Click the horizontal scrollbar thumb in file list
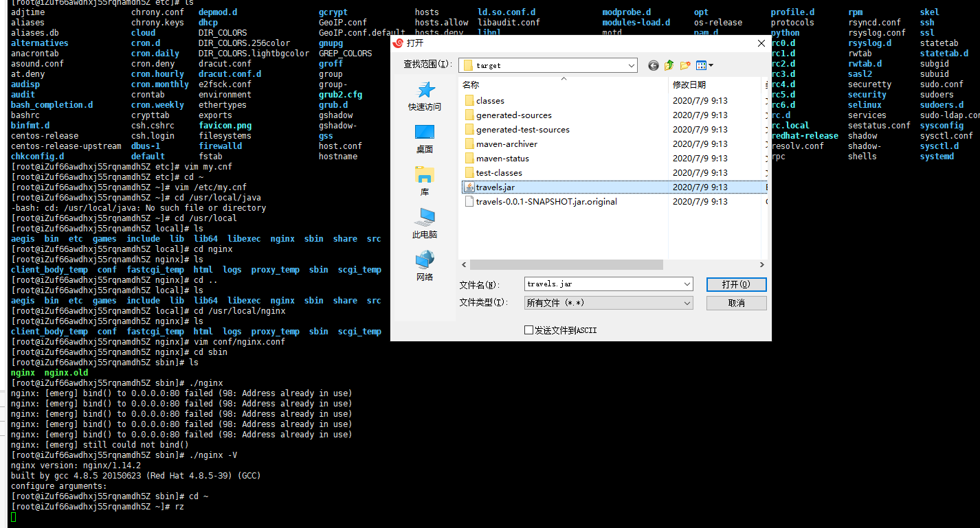Screen dimensions: 980x528 coord(566,264)
